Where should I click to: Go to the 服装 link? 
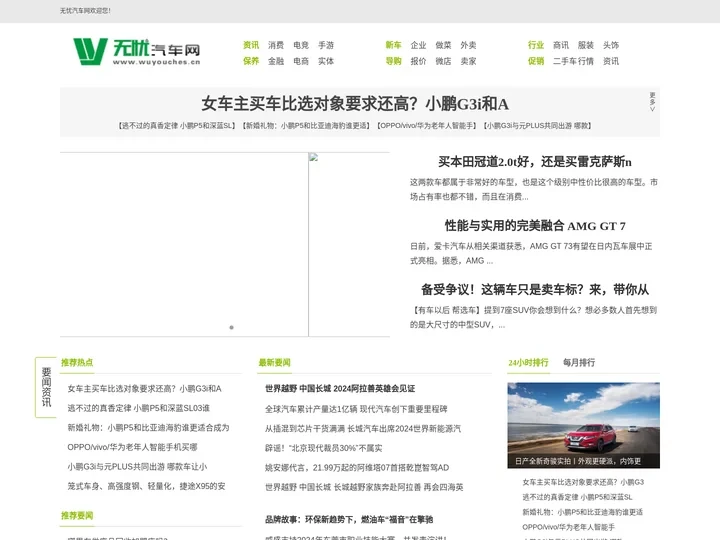click(586, 45)
